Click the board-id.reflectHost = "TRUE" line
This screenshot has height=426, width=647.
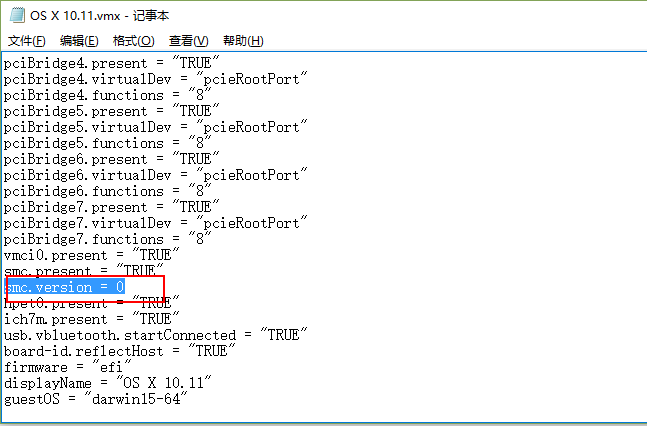point(119,351)
